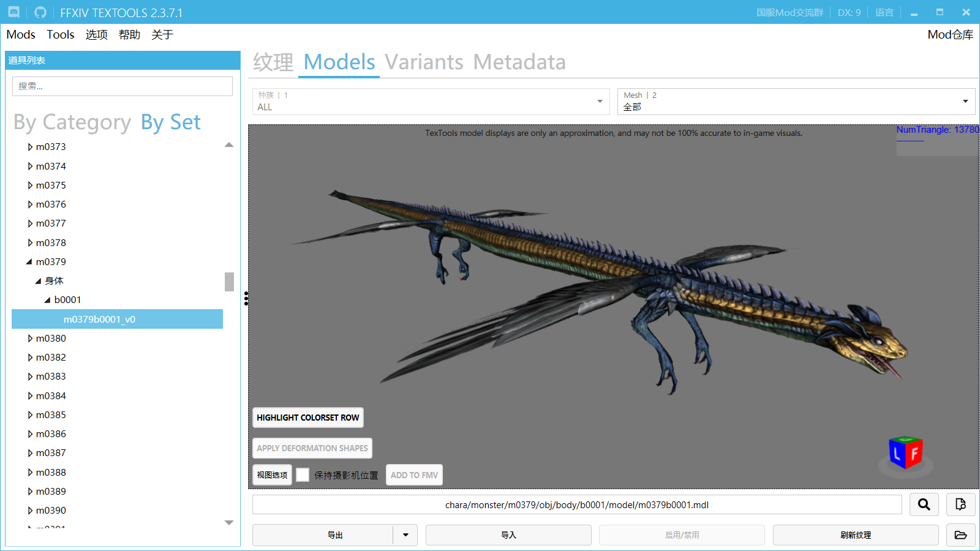The height and width of the screenshot is (551, 980).
Task: Select the m0375 tree row
Action: (x=51, y=186)
